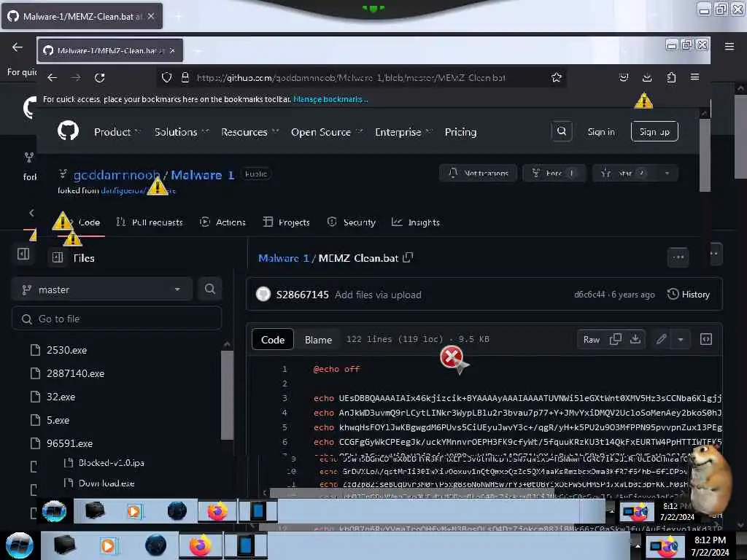Open the Projects tab
747x560 pixels.
click(286, 222)
